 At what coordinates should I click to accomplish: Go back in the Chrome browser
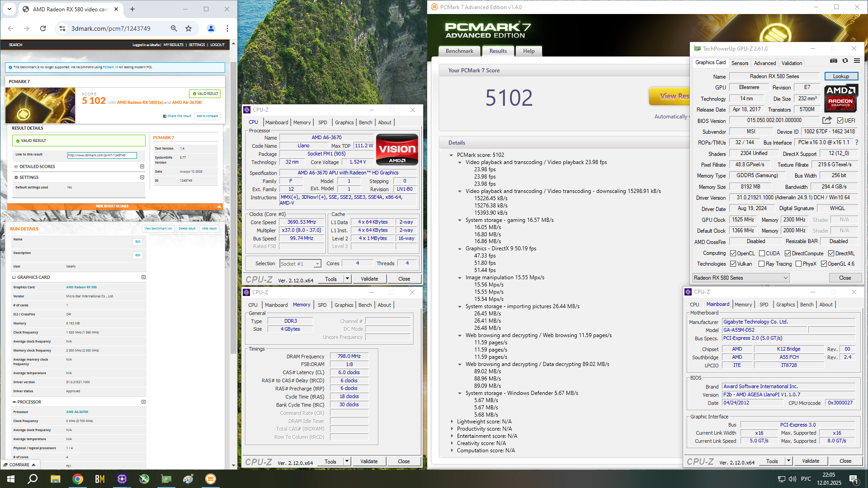10,28
